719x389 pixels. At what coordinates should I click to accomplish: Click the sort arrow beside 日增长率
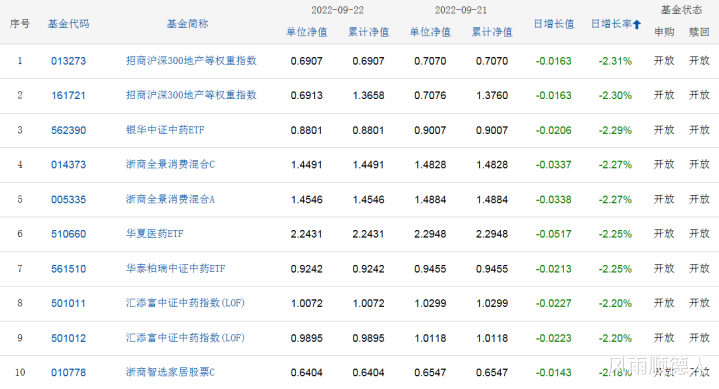pyautogui.click(x=636, y=24)
